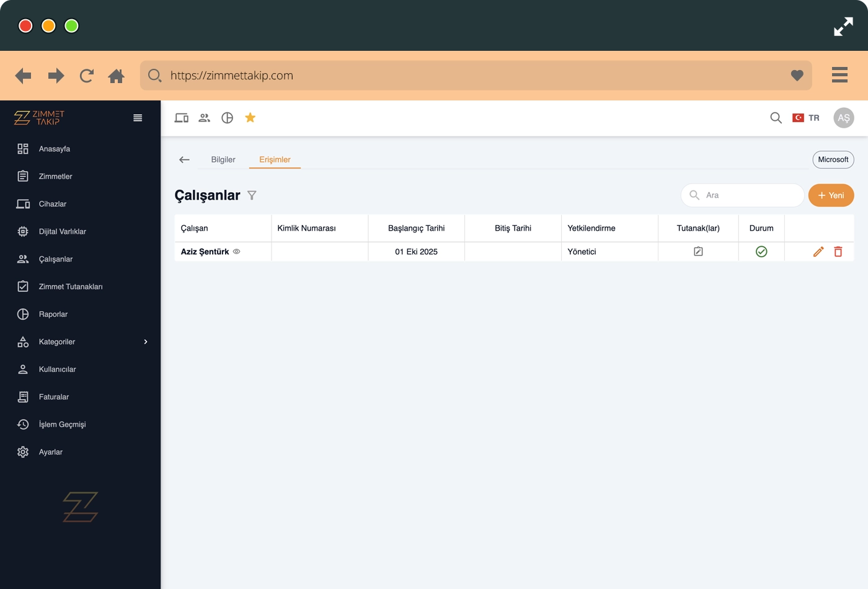Image resolution: width=868 pixels, height=589 pixels.
Task: Click the people shortcut icon in top bar
Action: 205,118
